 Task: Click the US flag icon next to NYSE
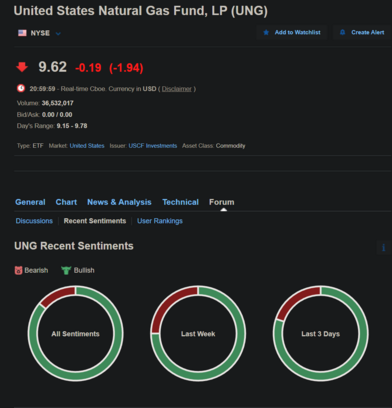point(22,33)
